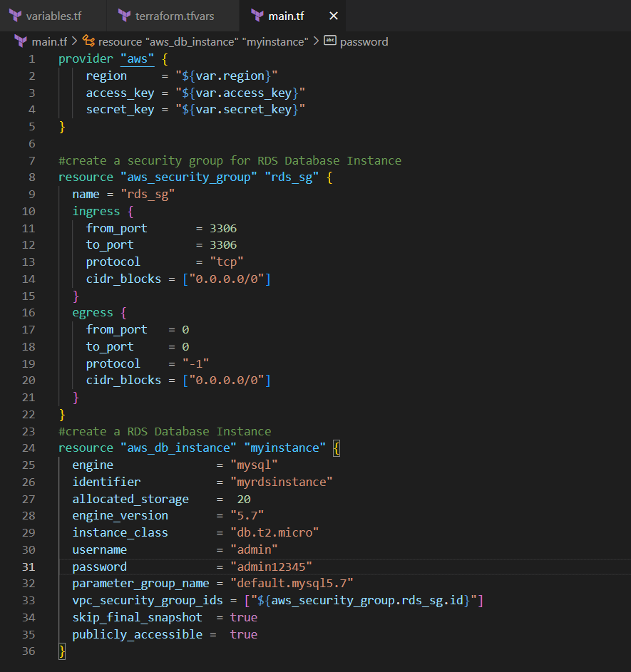Viewport: 631px width, 672px height.
Task: Click the egress protocol "-1" value
Action: pos(195,364)
